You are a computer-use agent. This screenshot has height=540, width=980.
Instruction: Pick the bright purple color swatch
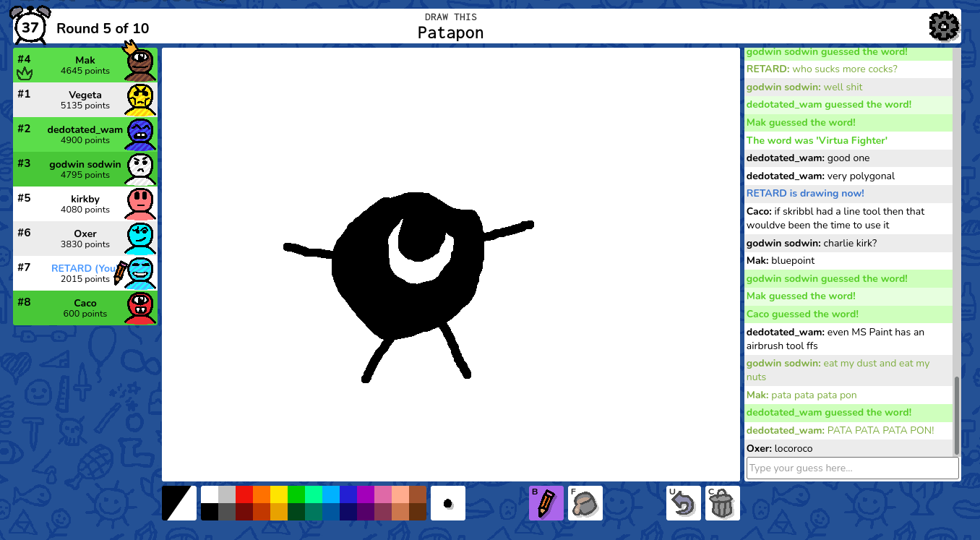366,494
